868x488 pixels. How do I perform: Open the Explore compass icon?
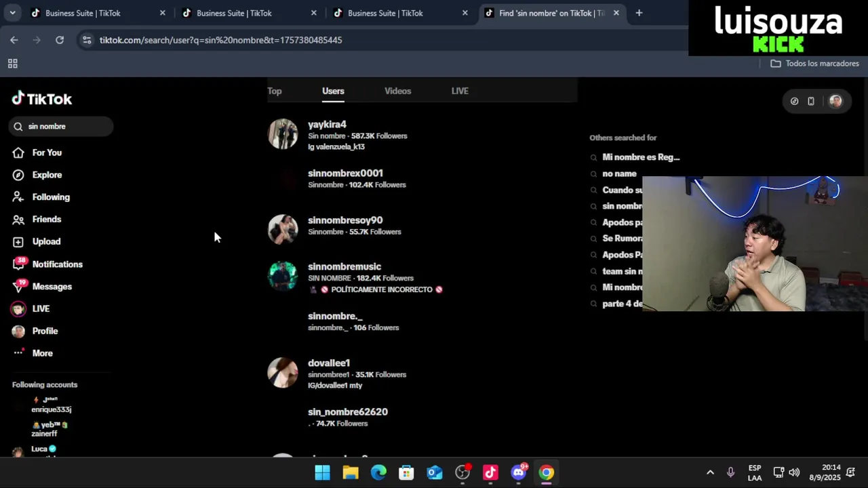[x=19, y=175]
